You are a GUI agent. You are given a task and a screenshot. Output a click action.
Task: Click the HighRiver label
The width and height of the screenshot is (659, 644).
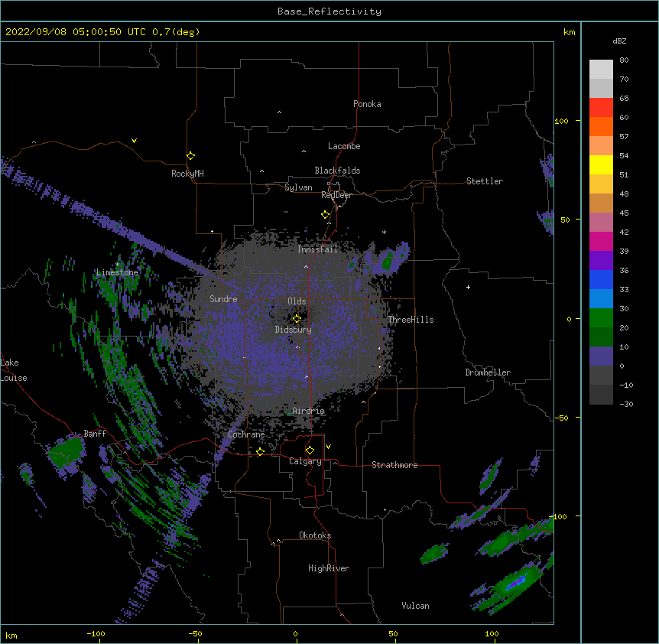tap(329, 568)
